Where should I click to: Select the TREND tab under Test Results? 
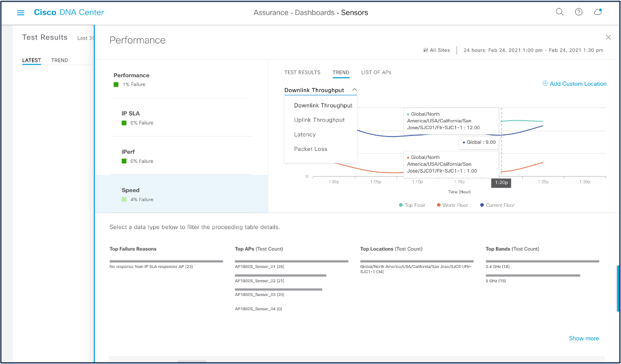pyautogui.click(x=59, y=60)
